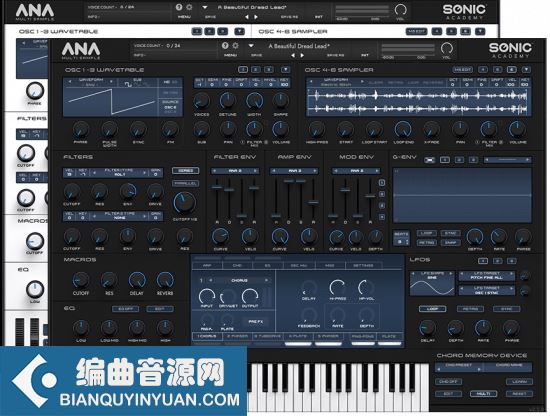Enable SERIES filter routing
This screenshot has height=416, width=550.
point(186,171)
